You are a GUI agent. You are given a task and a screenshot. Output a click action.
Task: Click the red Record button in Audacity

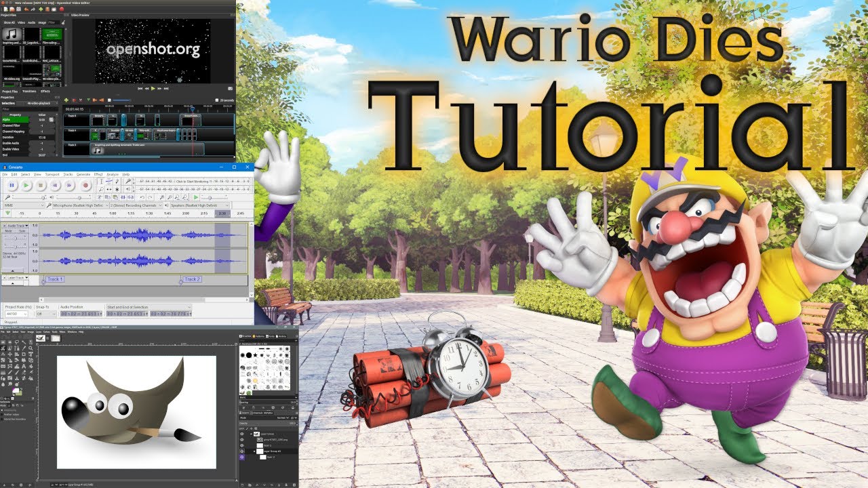click(85, 185)
